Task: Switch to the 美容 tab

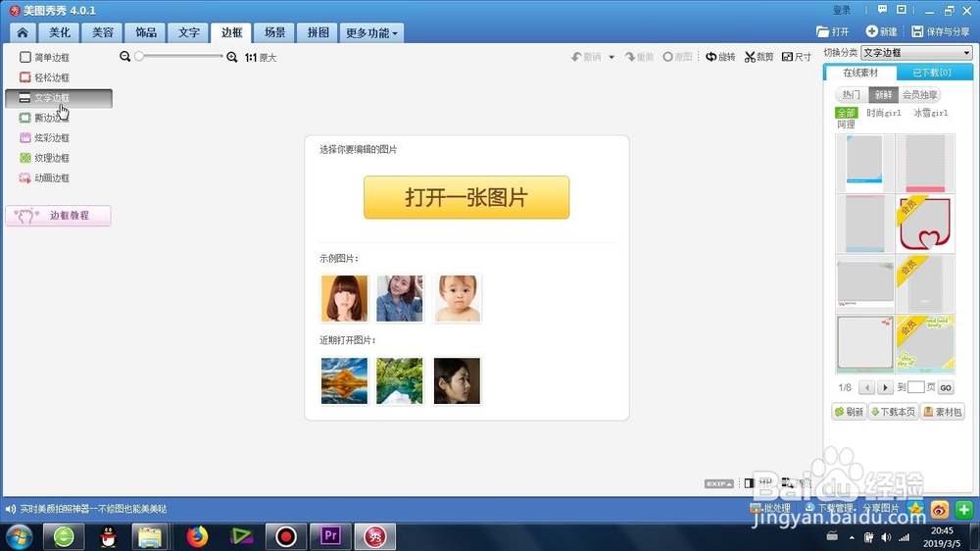Action: pyautogui.click(x=103, y=32)
